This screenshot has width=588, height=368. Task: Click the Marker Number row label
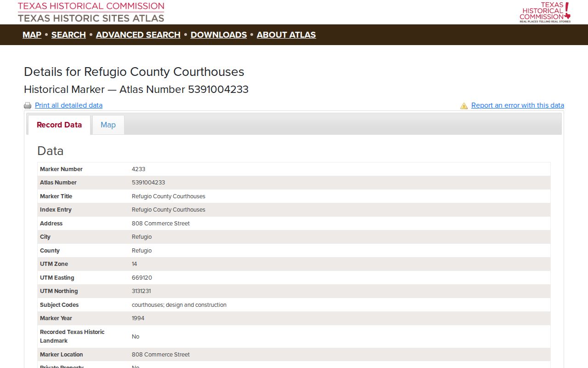tap(61, 169)
